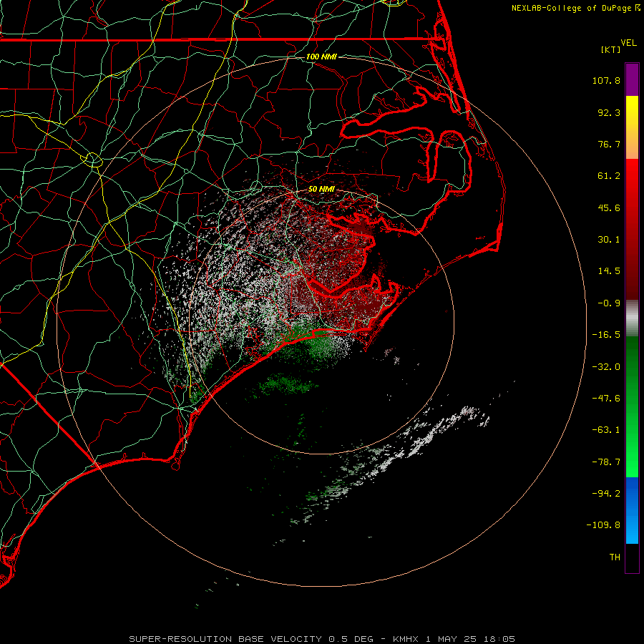Click the purple band of color bar

(632, 79)
